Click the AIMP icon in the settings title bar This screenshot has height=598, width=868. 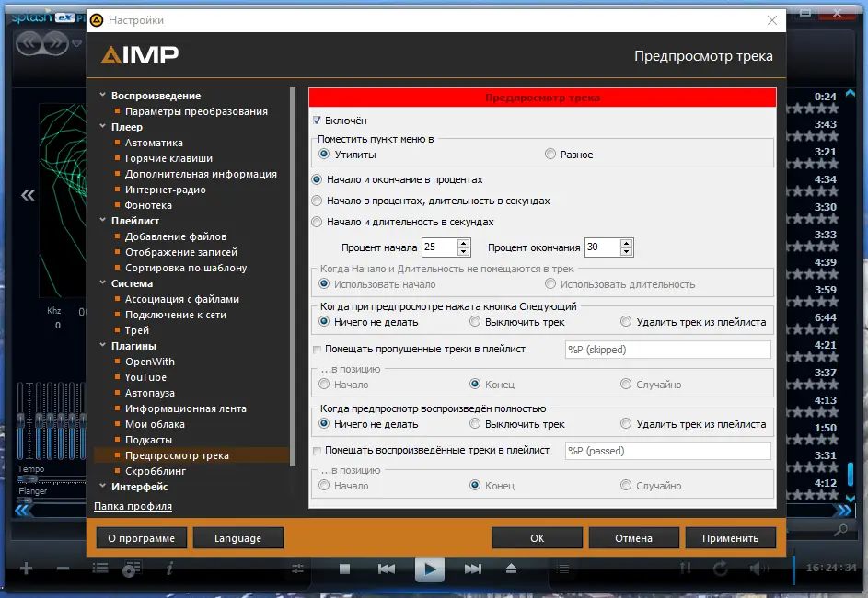(97, 20)
